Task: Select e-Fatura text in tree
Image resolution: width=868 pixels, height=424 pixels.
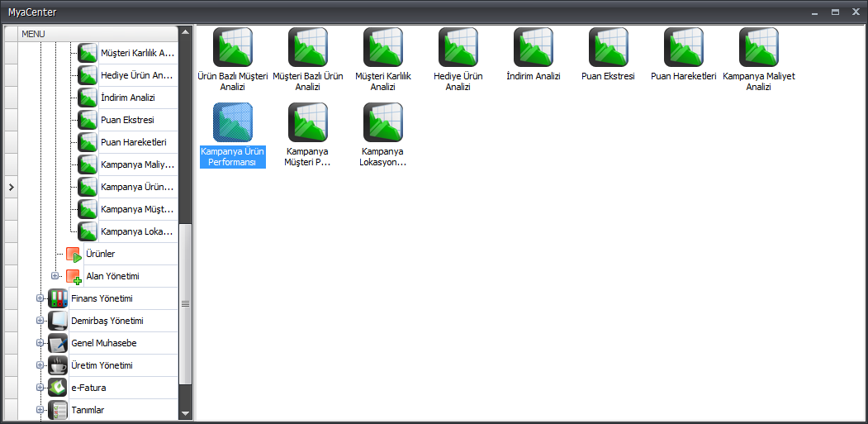Action: pyautogui.click(x=88, y=388)
